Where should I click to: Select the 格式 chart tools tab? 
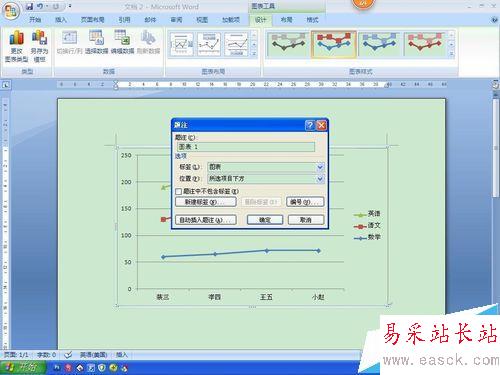[x=312, y=20]
